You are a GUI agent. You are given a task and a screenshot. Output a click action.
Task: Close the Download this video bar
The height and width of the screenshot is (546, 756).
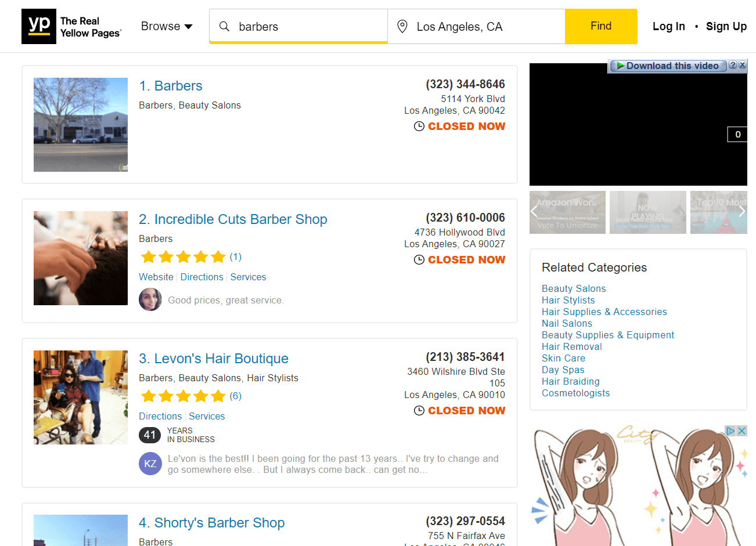(742, 65)
